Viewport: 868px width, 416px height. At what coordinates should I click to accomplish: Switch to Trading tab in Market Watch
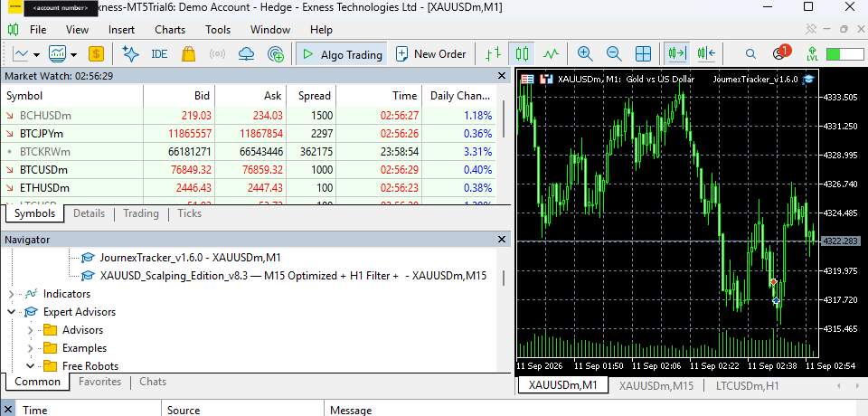coord(141,213)
